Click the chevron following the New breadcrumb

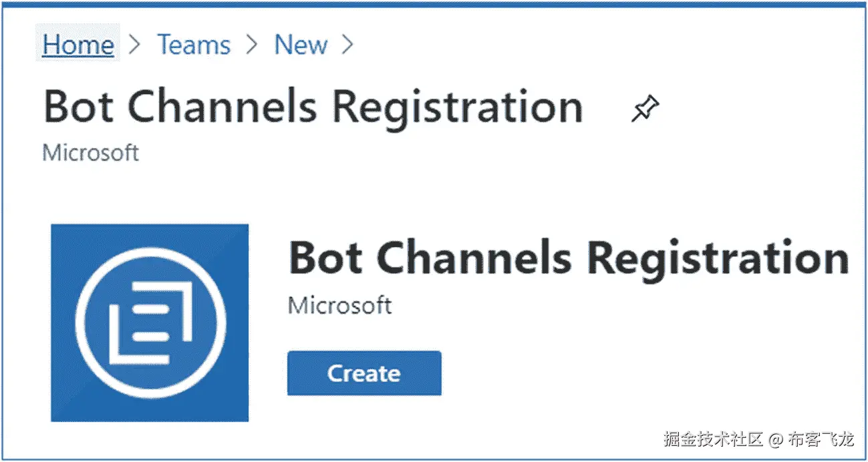347,45
